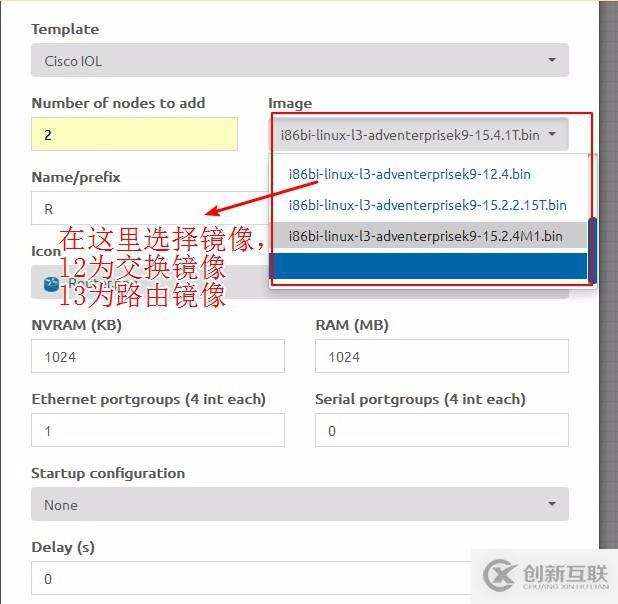Image resolution: width=618 pixels, height=604 pixels.
Task: Click the Template dropdown arrow
Action: point(552,60)
